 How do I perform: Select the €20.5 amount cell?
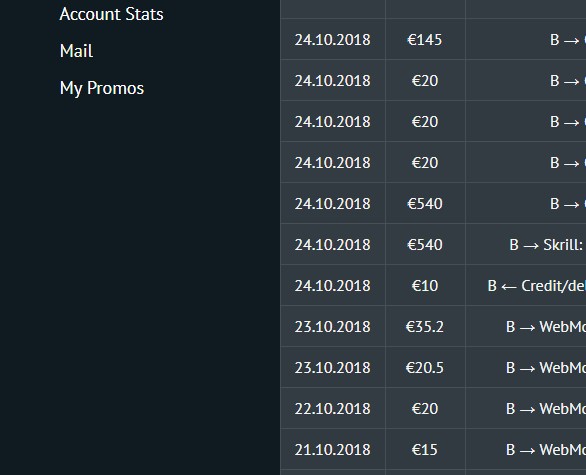[425, 368]
